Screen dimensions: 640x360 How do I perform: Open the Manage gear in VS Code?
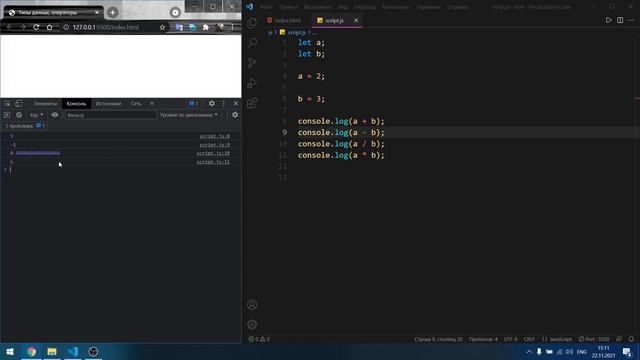(x=252, y=325)
